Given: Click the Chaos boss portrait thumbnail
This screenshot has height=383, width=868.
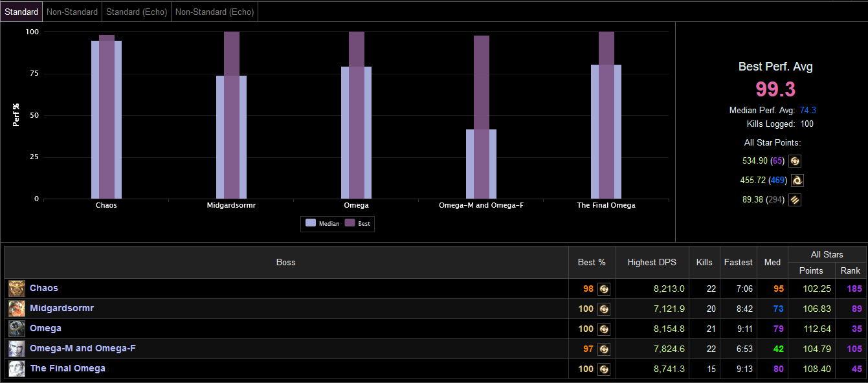Looking at the screenshot, I should coord(17,289).
